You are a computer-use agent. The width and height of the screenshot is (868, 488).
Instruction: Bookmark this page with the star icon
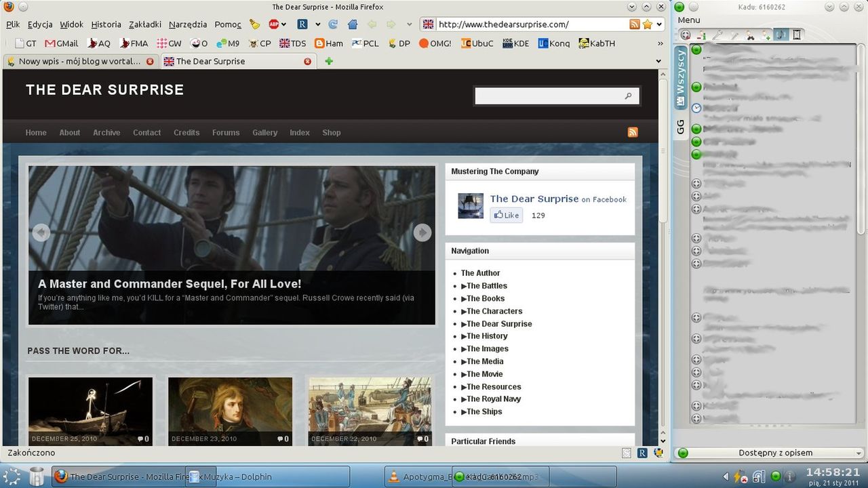coord(647,24)
